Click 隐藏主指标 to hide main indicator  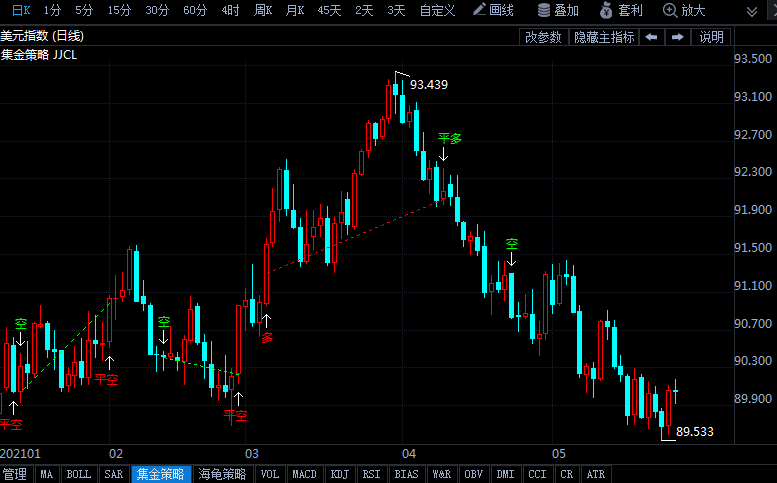pyautogui.click(x=604, y=37)
